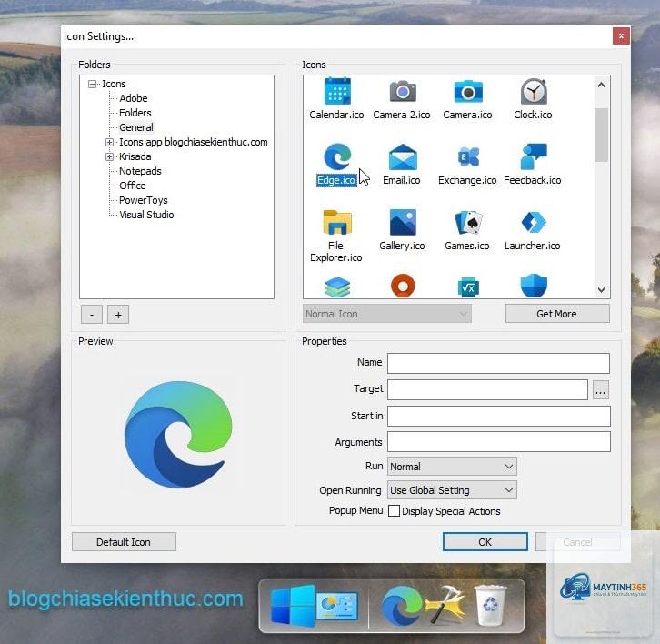The width and height of the screenshot is (660, 644).
Task: Select the orange ring icon in the bottom row
Action: pos(403,286)
